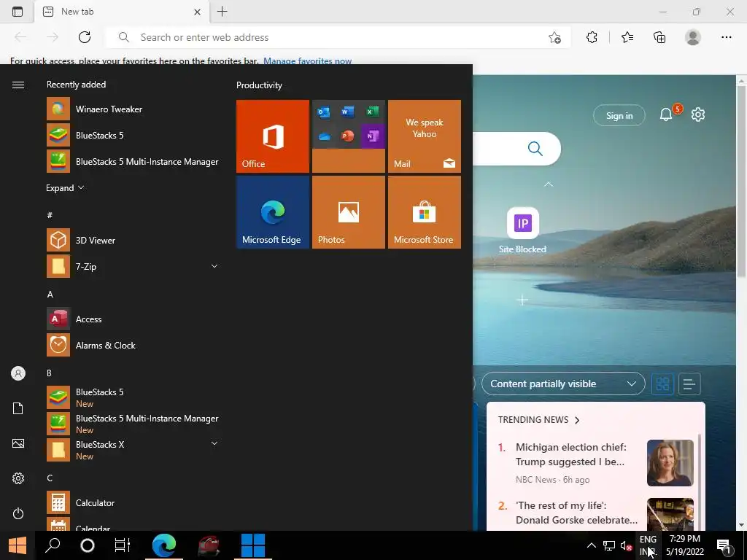Expand the Recently added list
This screenshot has height=560, width=747.
(x=65, y=188)
